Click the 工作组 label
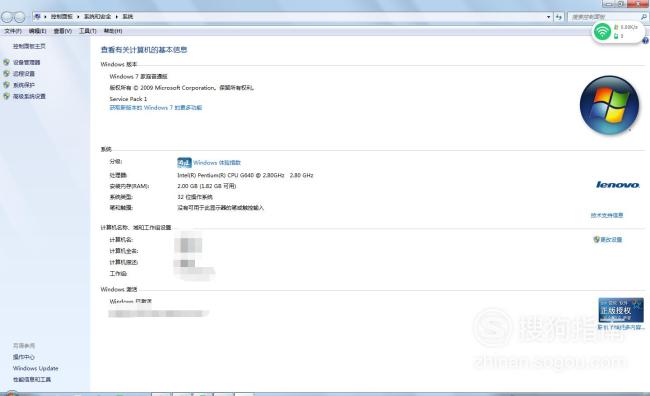The width and height of the screenshot is (650, 396). coord(119,274)
